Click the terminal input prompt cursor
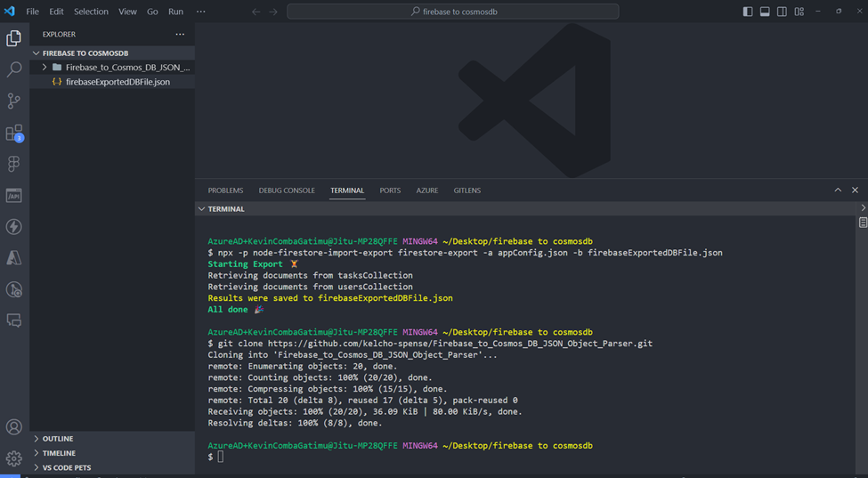The image size is (868, 478). (x=220, y=457)
